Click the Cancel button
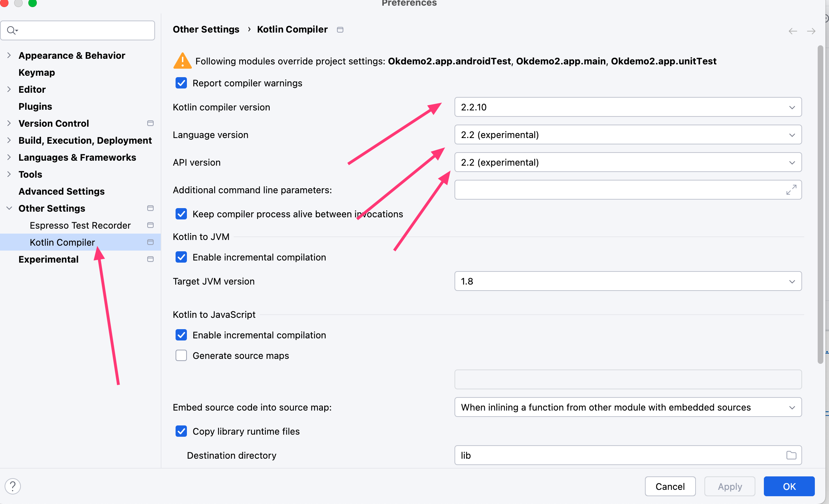The height and width of the screenshot is (504, 829). point(670,486)
